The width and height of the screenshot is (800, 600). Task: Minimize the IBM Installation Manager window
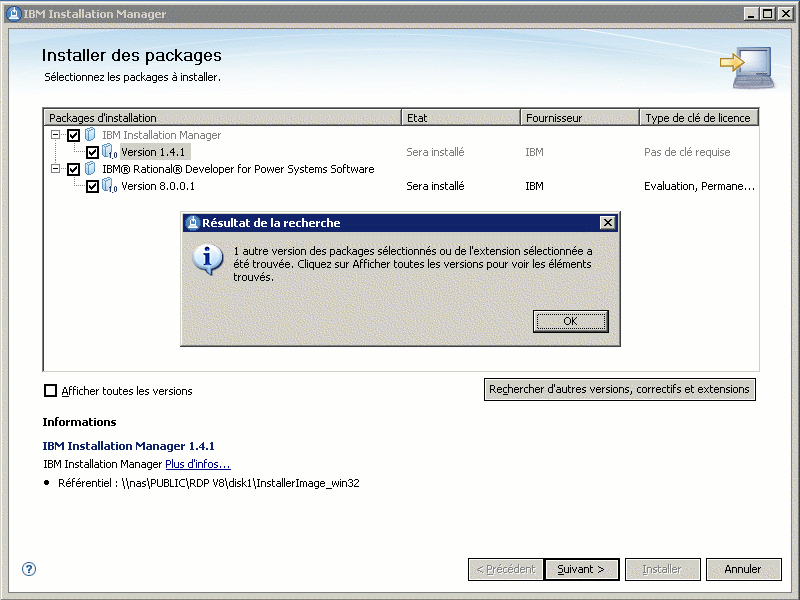750,14
